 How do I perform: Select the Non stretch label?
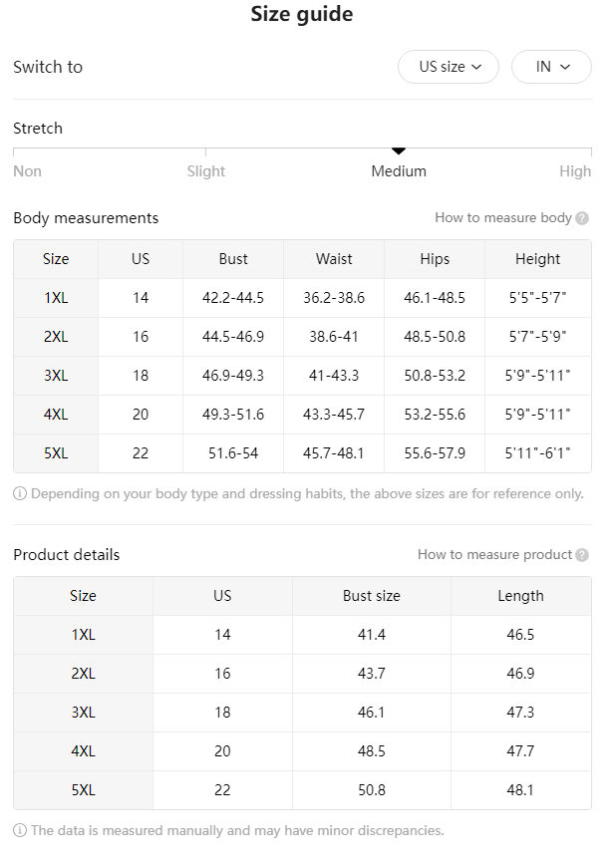coord(27,171)
